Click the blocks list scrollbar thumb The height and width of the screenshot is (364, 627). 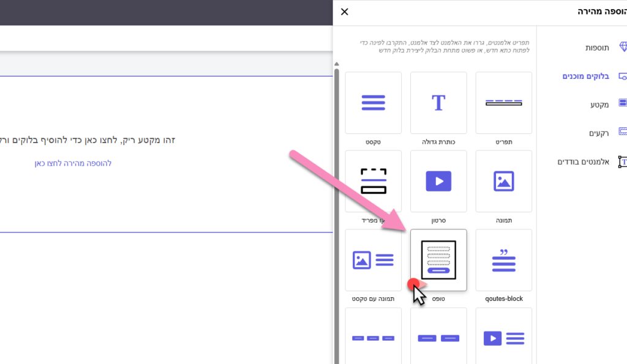point(337,216)
